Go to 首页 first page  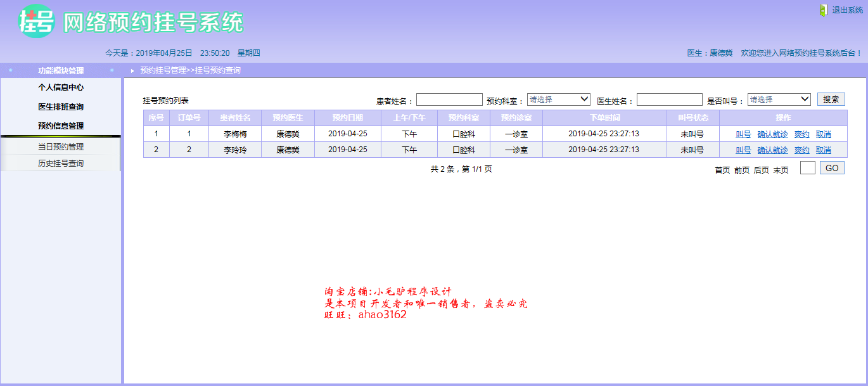point(722,170)
